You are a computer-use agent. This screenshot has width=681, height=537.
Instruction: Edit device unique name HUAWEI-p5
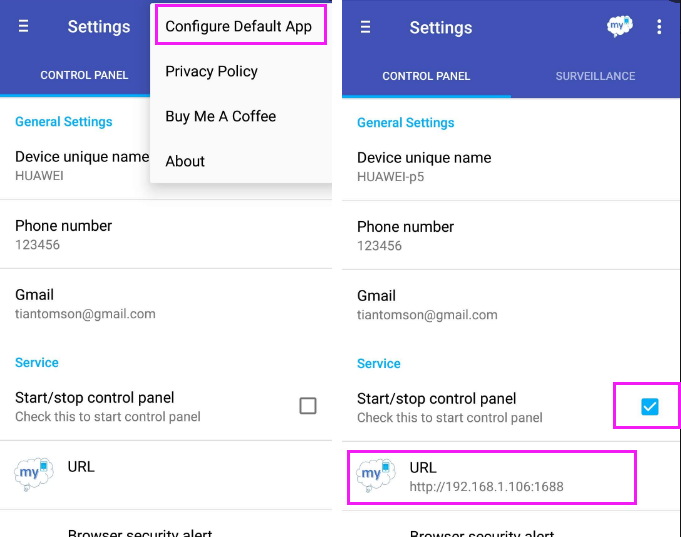point(424,166)
